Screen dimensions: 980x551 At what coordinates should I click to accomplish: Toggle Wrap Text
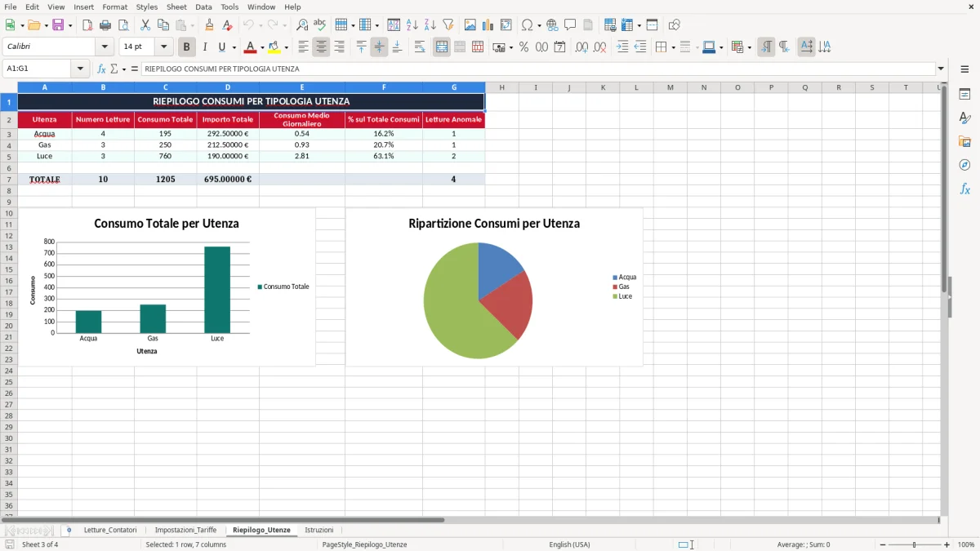click(420, 47)
